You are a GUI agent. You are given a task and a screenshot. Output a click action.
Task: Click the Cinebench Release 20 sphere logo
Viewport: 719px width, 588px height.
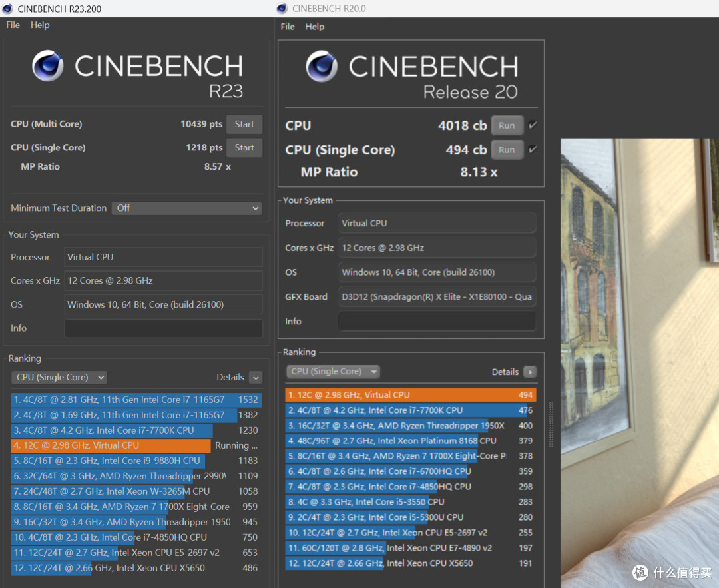pyautogui.click(x=322, y=66)
